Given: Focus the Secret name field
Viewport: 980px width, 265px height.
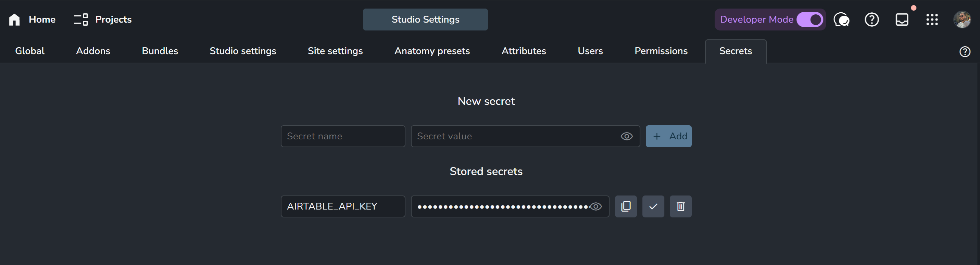Looking at the screenshot, I should [343, 136].
